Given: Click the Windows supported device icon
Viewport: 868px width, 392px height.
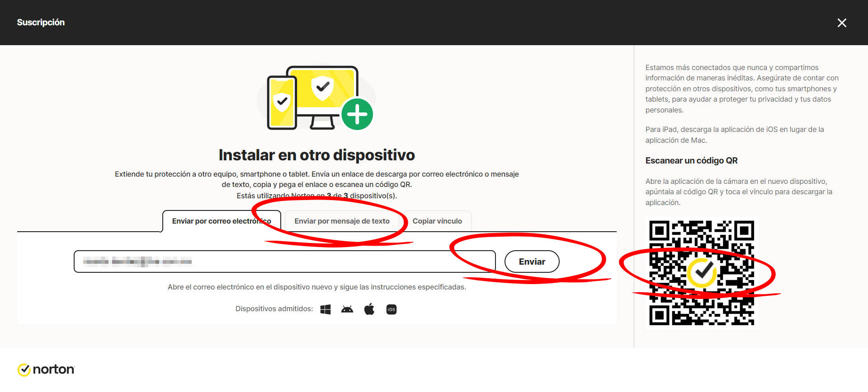Looking at the screenshot, I should (x=325, y=309).
